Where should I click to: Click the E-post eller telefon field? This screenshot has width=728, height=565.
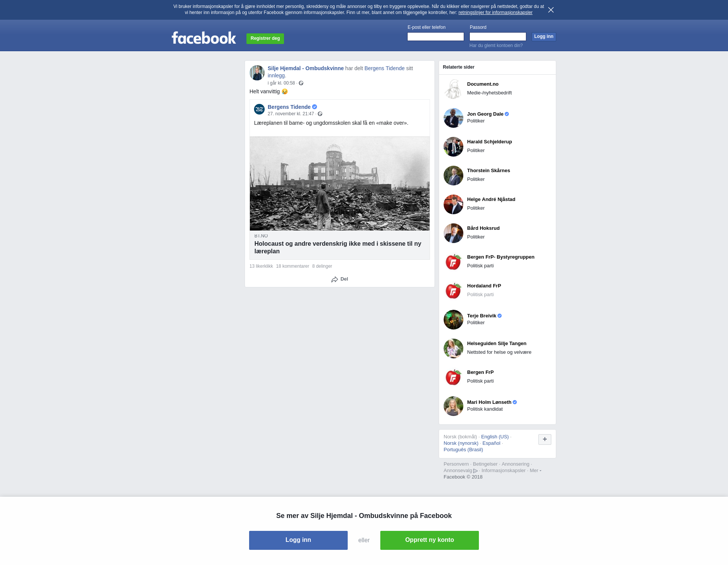pyautogui.click(x=436, y=36)
